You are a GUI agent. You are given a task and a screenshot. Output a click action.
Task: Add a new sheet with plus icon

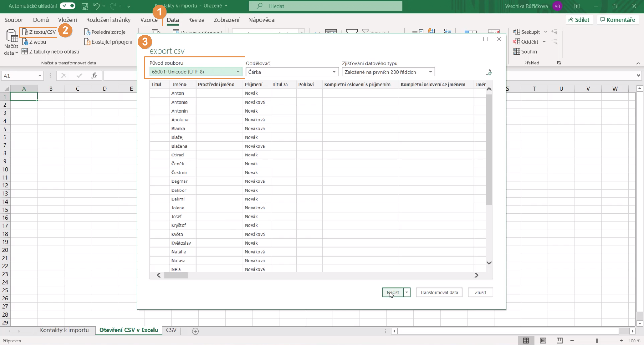click(x=195, y=331)
